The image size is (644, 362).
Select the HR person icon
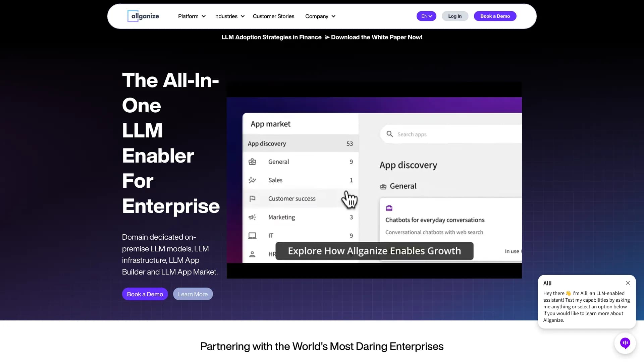point(253,254)
